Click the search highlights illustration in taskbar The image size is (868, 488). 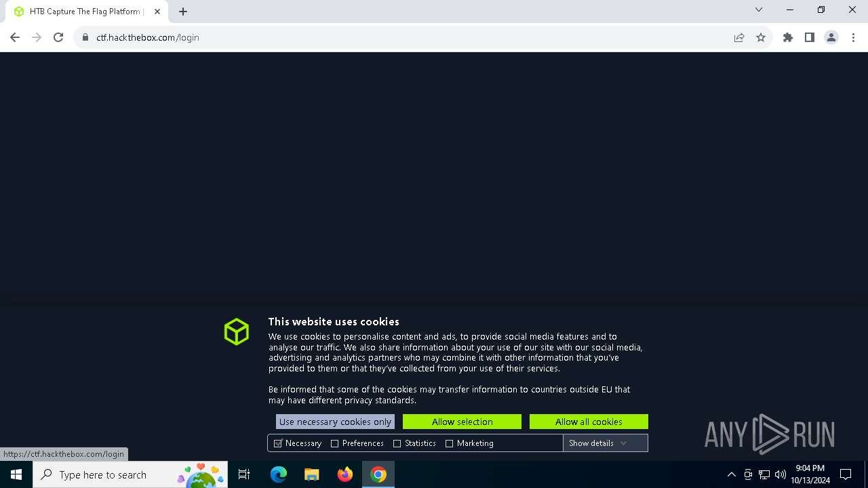tap(201, 474)
